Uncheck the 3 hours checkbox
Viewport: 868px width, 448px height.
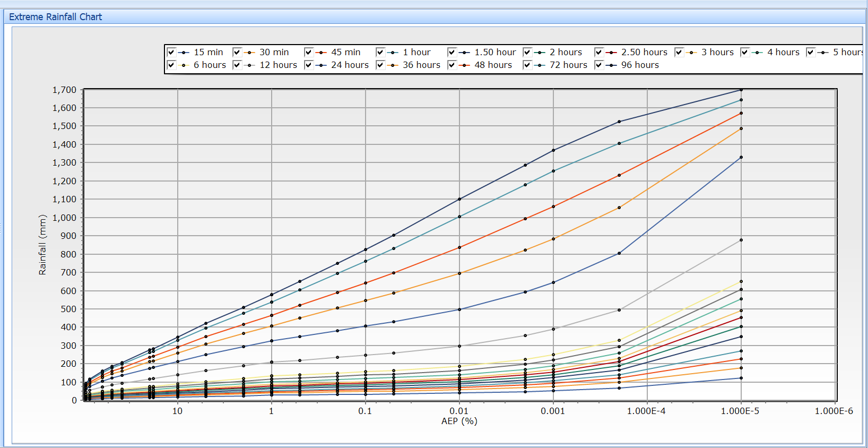(x=679, y=52)
